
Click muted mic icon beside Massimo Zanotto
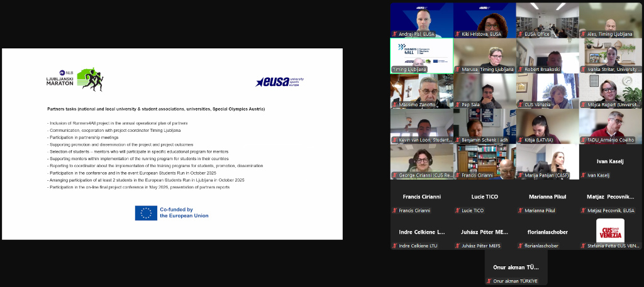coord(395,104)
